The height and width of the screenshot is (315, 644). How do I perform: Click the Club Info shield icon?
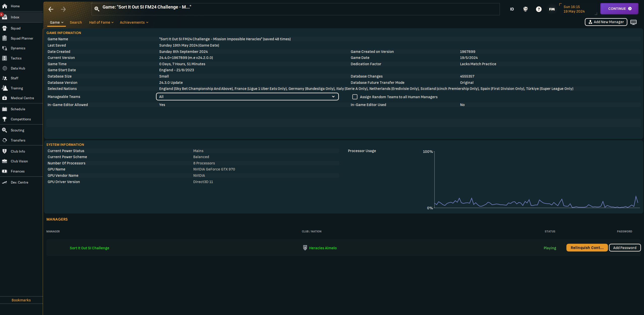[x=5, y=151]
